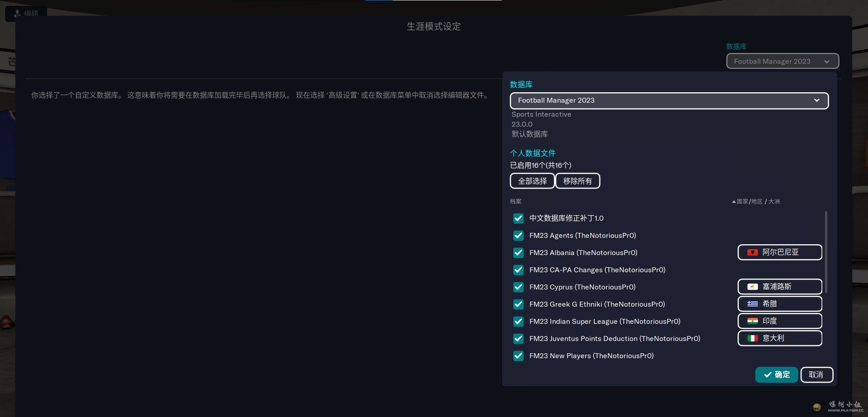Click the Greece flag icon
Screen dimensions: 868x417
(x=752, y=304)
